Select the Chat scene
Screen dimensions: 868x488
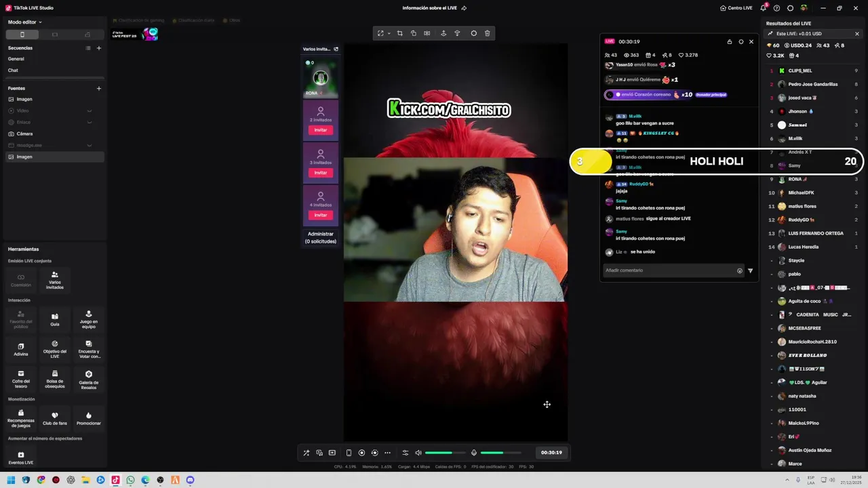tap(54, 70)
